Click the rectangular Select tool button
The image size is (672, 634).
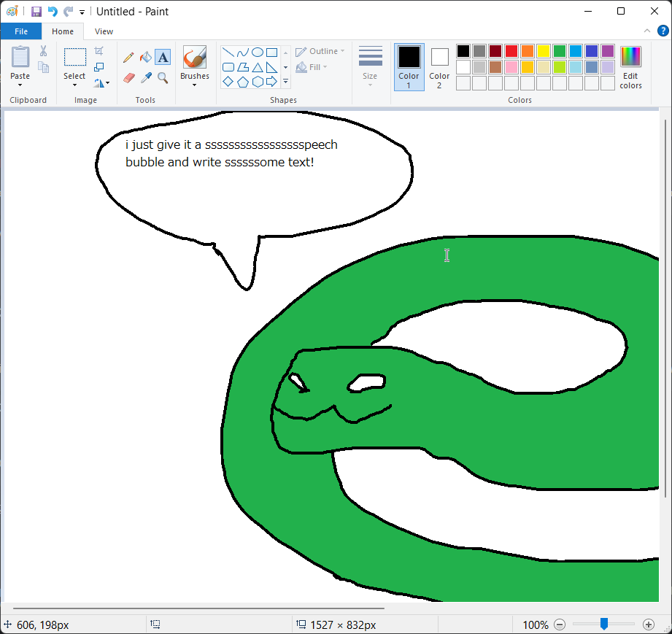click(x=75, y=57)
